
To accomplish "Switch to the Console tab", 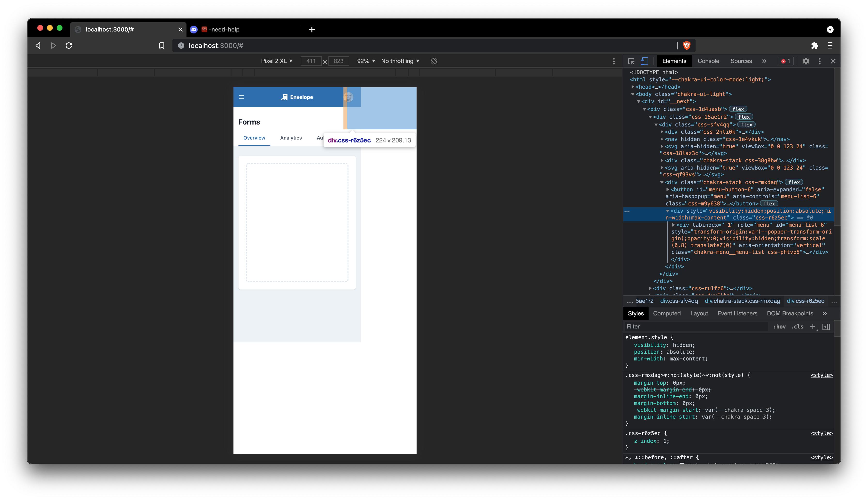I will pos(708,61).
